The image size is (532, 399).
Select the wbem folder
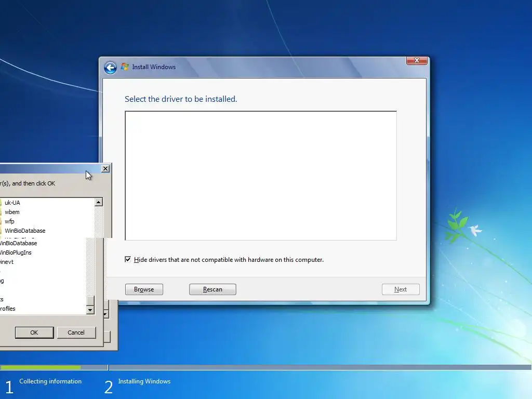pos(12,212)
